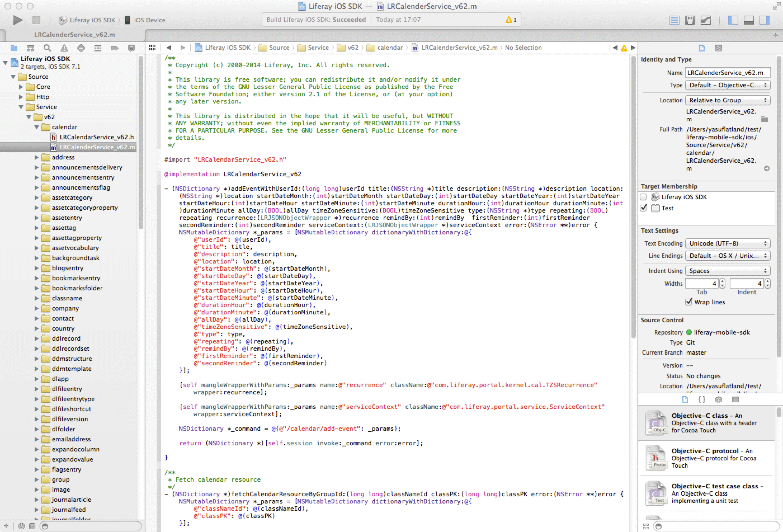Edit the file Name field
The height and width of the screenshot is (532, 783).
click(x=727, y=73)
